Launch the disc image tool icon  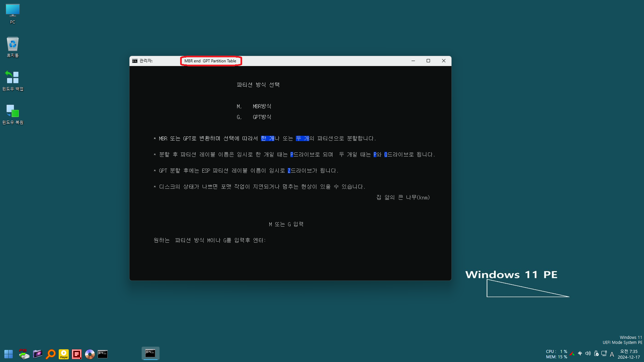click(x=90, y=354)
